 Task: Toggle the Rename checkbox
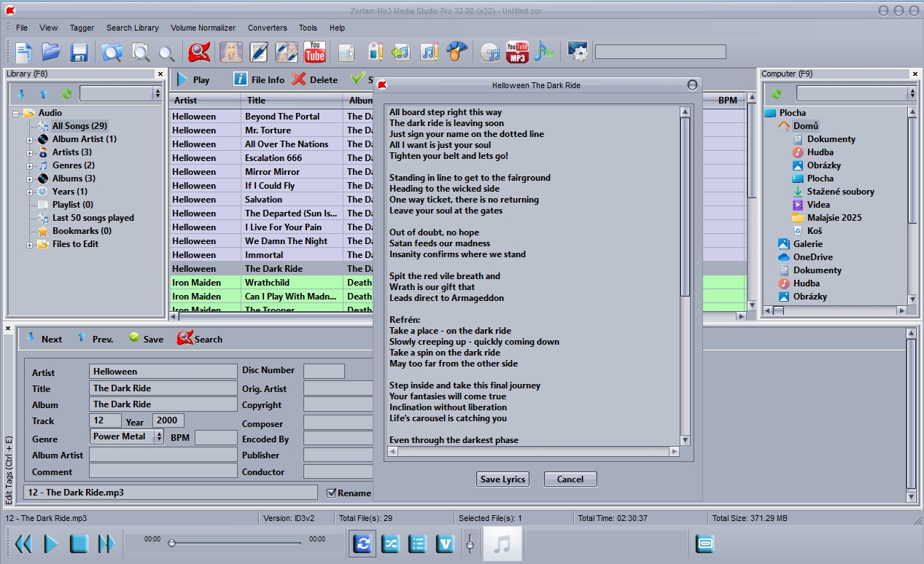[331, 493]
